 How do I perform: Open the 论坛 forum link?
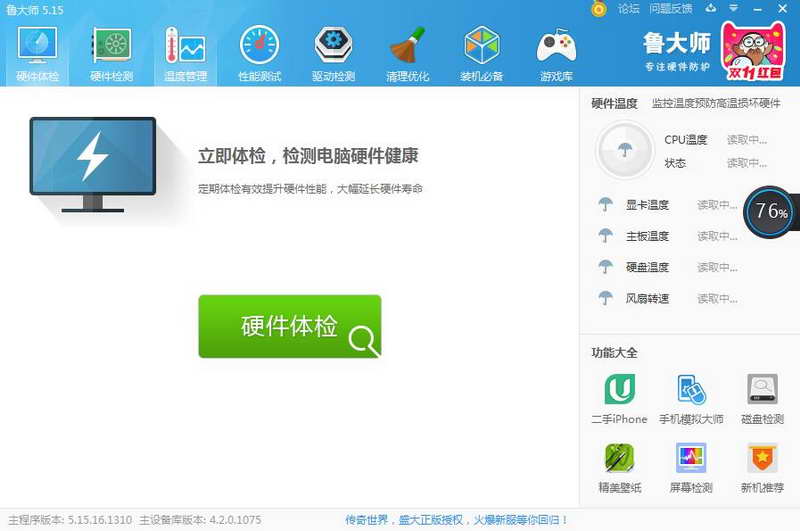pyautogui.click(x=628, y=9)
